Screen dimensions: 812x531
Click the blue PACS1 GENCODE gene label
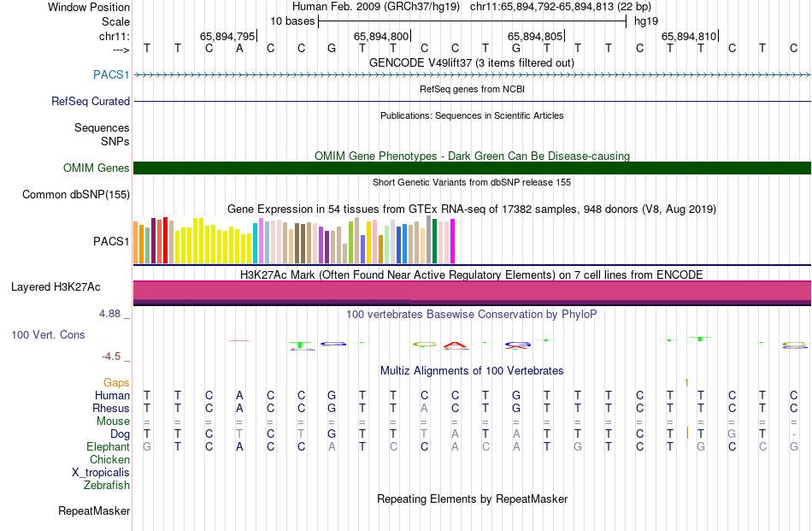tap(111, 74)
